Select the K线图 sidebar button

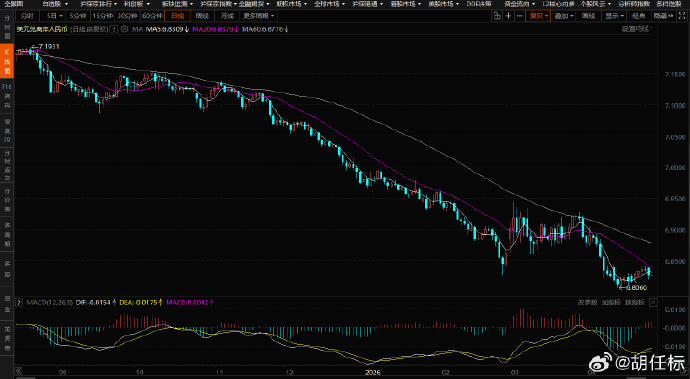(7, 61)
